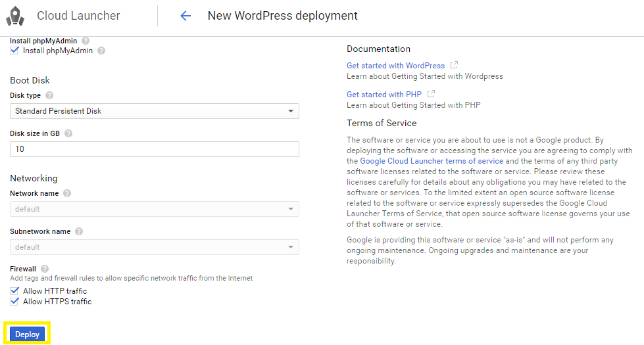644x345 pixels.
Task: Click the Deploy button
Action: coord(27,334)
